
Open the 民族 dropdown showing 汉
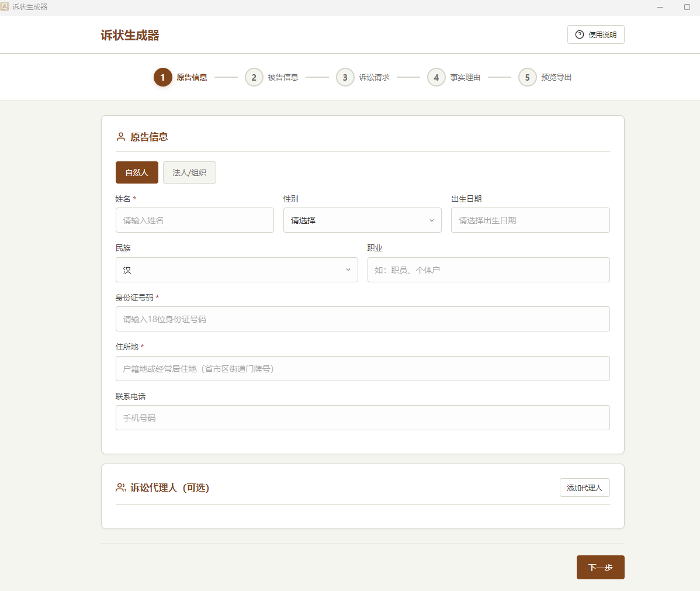coord(237,269)
